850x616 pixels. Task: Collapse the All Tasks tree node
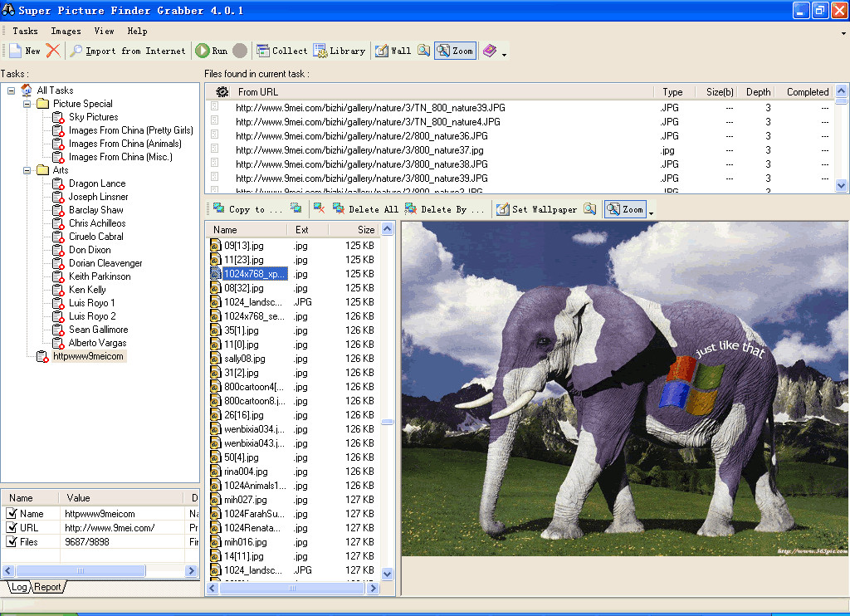pyautogui.click(x=11, y=90)
